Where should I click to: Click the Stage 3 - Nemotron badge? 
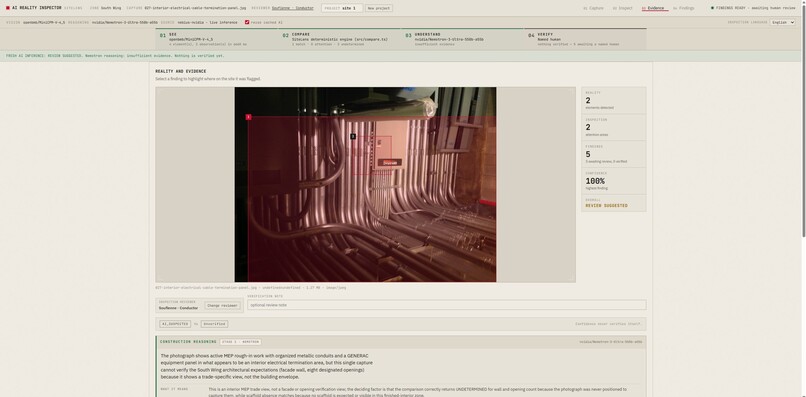pyautogui.click(x=241, y=342)
